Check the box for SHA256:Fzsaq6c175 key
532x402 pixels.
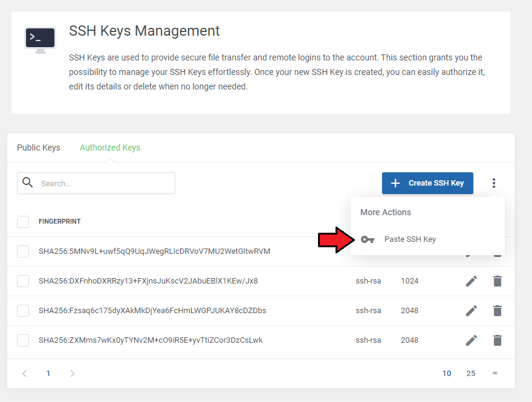[23, 310]
